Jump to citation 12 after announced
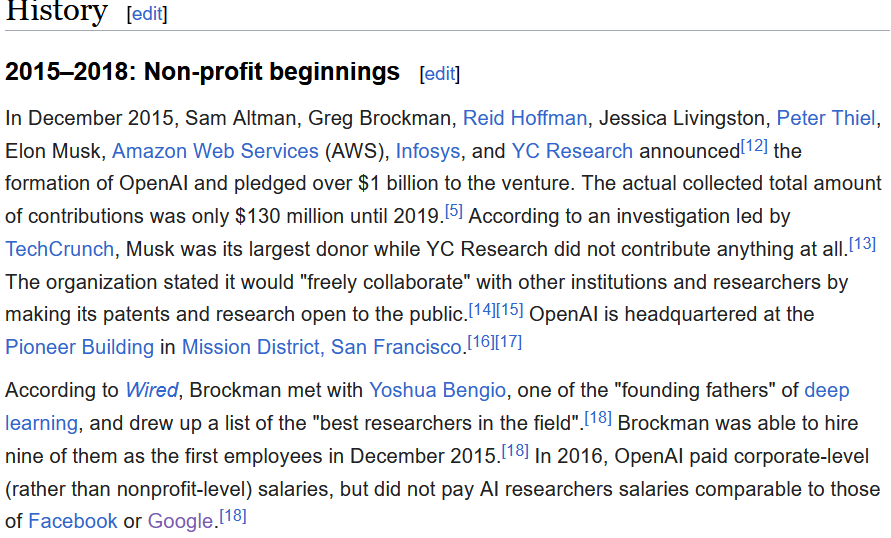Viewport: 891px width, 538px height. (x=754, y=146)
